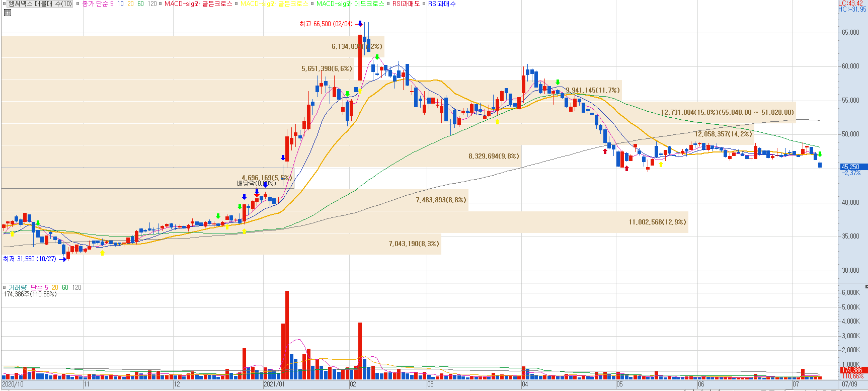Toggle the yellow MACD-sig와 골든크로스 legend square
The height and width of the screenshot is (391, 868).
coord(236,4)
